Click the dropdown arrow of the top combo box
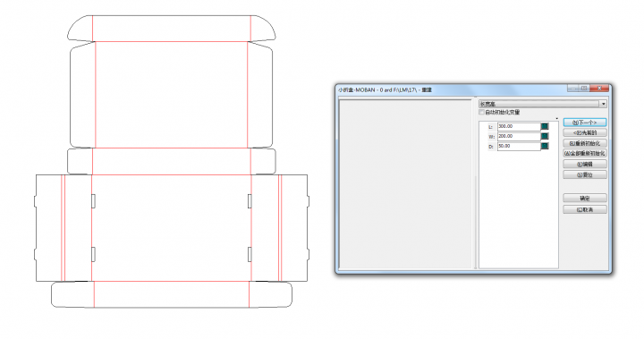The height and width of the screenshot is (339, 644). pos(604,104)
